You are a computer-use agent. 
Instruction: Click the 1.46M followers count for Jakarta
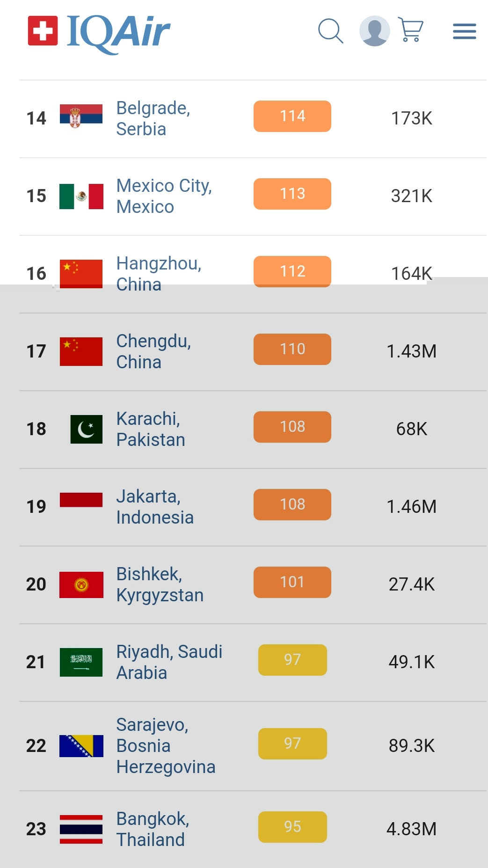[411, 507]
